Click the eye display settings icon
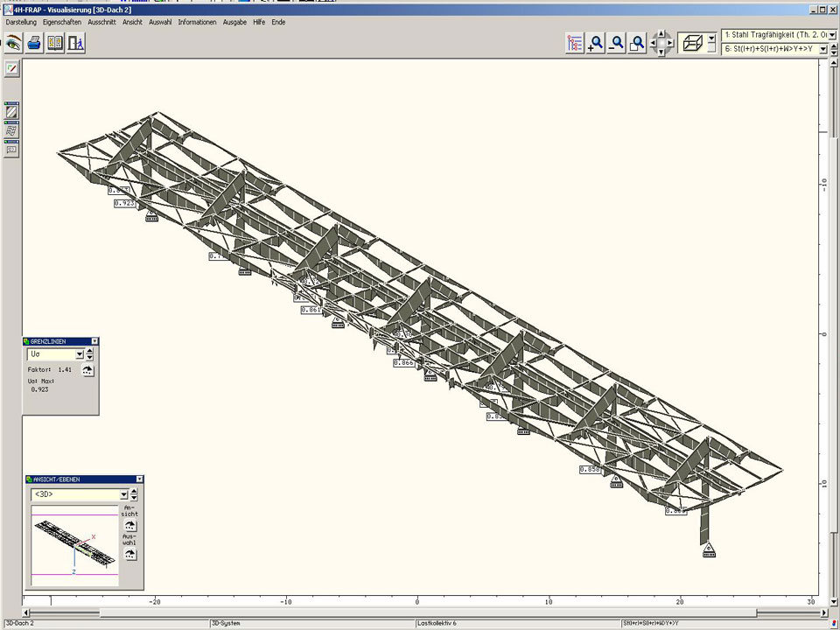The image size is (840, 630). pyautogui.click(x=13, y=42)
